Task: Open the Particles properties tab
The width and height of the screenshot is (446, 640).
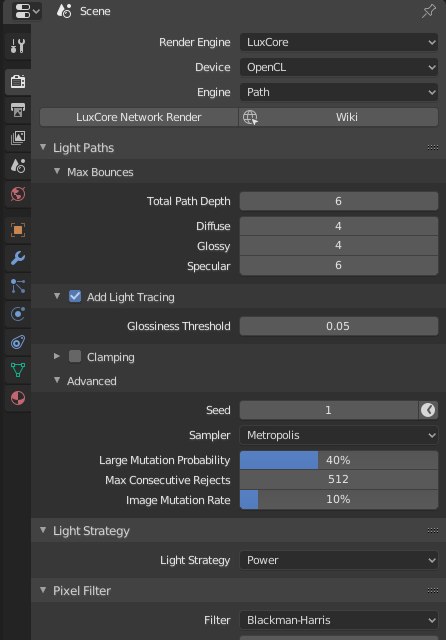Action: 18,286
